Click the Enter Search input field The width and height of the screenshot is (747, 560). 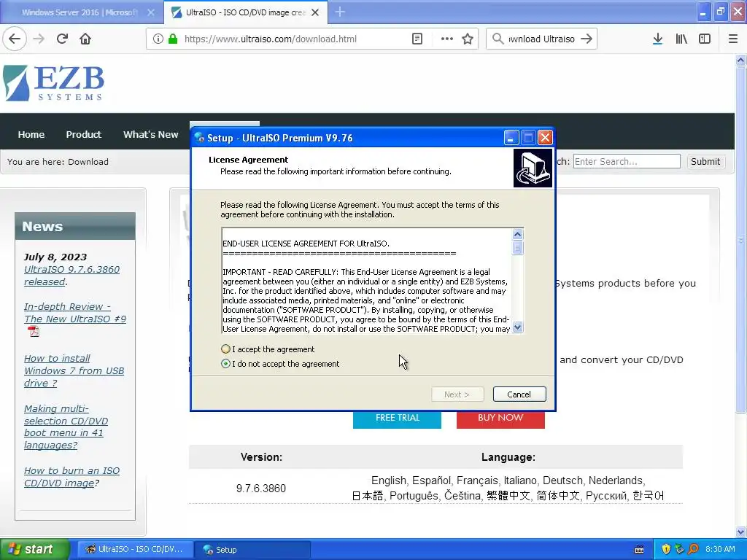click(627, 161)
